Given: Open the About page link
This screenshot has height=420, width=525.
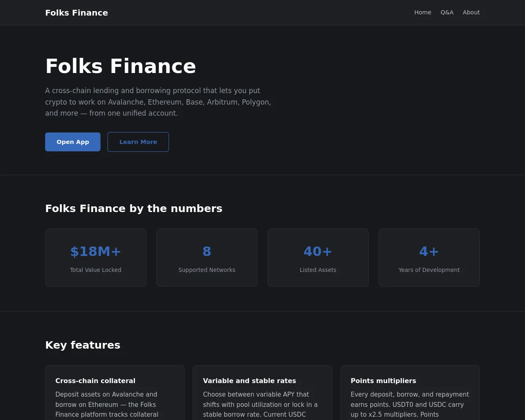Looking at the screenshot, I should coord(471,12).
